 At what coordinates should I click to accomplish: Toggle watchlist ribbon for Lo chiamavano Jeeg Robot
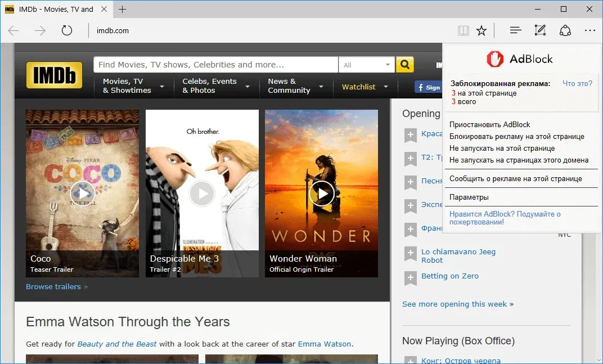pyautogui.click(x=410, y=254)
